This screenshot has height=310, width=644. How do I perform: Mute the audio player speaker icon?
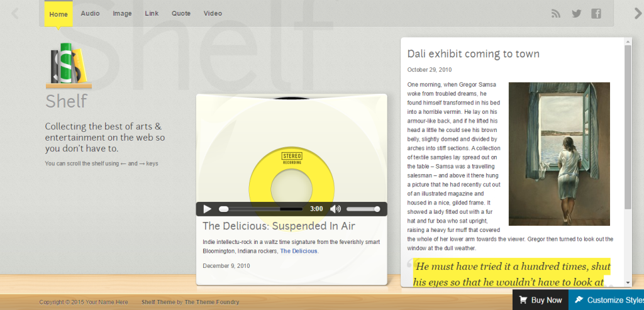pyautogui.click(x=336, y=209)
